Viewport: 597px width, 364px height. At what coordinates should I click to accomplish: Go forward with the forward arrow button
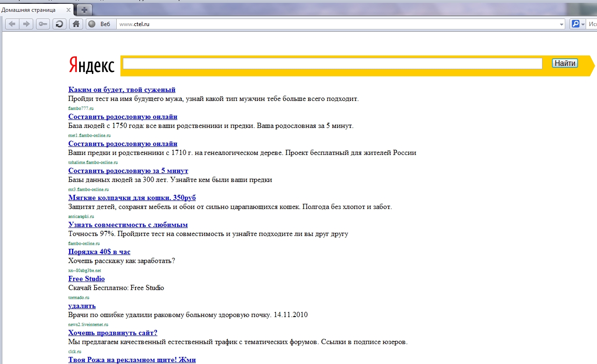[x=26, y=24]
